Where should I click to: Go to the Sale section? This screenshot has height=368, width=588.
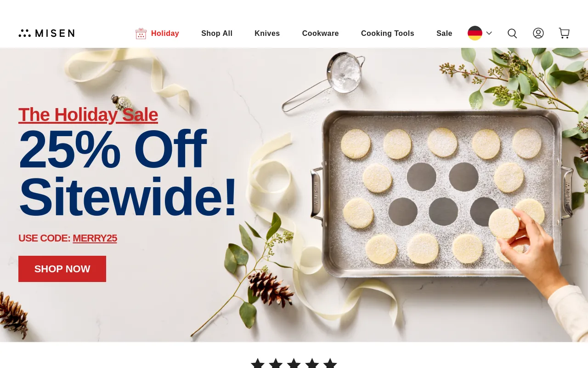(444, 33)
